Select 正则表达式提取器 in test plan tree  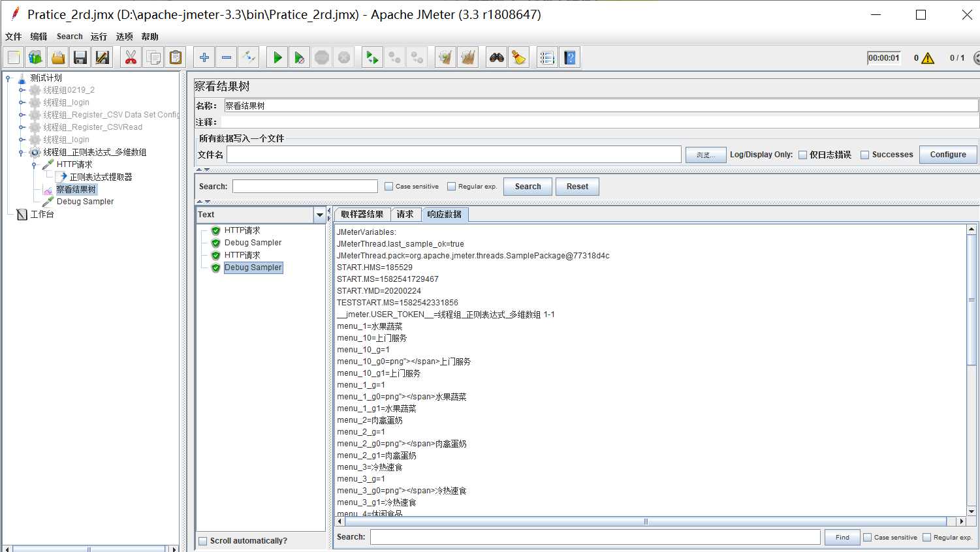pos(101,177)
